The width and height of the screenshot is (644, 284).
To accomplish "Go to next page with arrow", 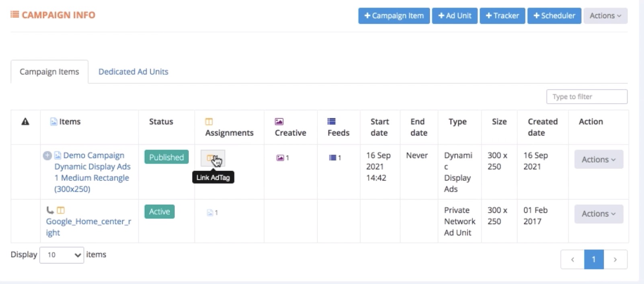I will pos(615,259).
